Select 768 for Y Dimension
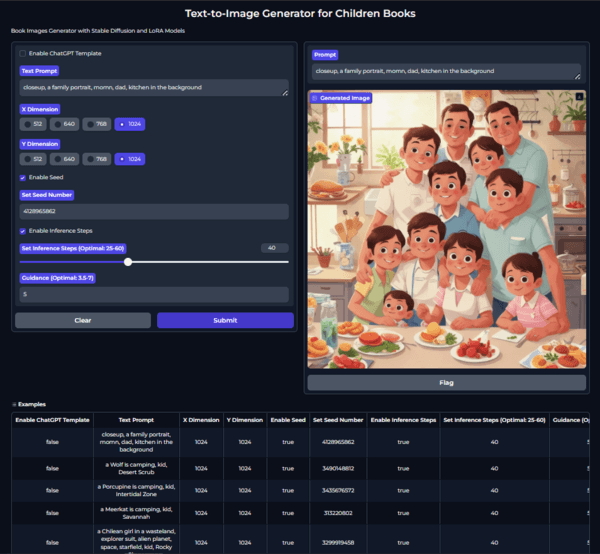The width and height of the screenshot is (600, 554). 97,159
